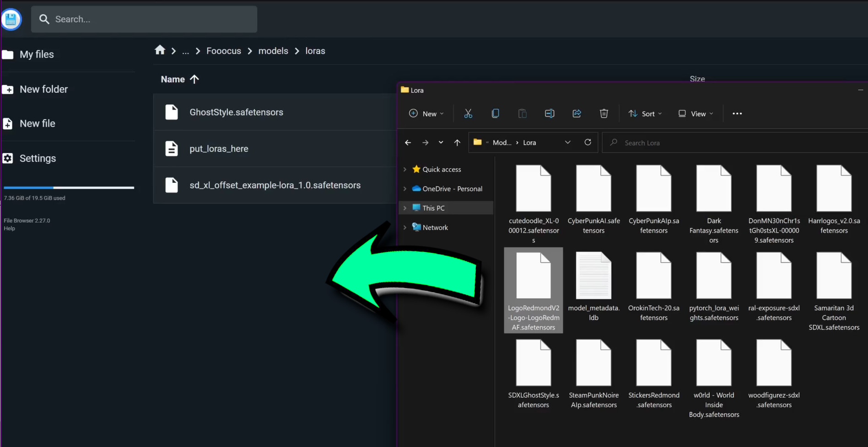Select StickersRedmond.safetensors file

click(654, 374)
